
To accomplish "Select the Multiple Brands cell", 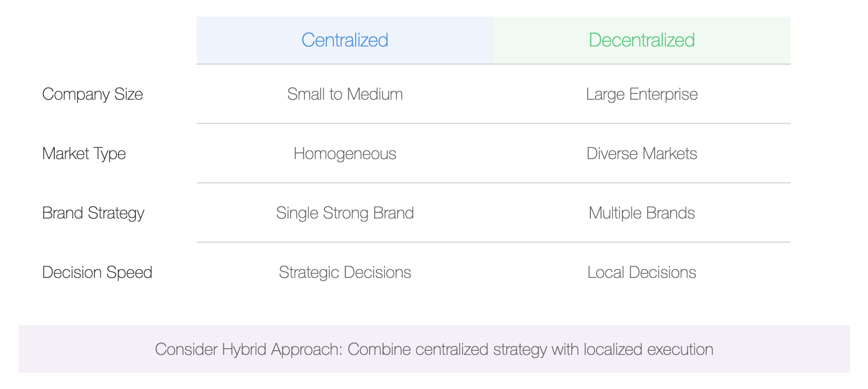I will pos(642,213).
